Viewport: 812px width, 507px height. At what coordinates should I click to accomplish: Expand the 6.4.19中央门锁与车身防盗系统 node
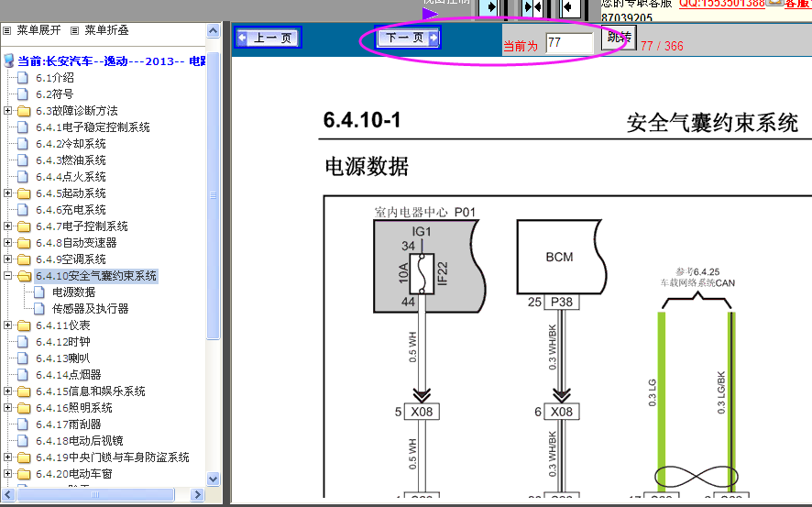tap(7, 457)
